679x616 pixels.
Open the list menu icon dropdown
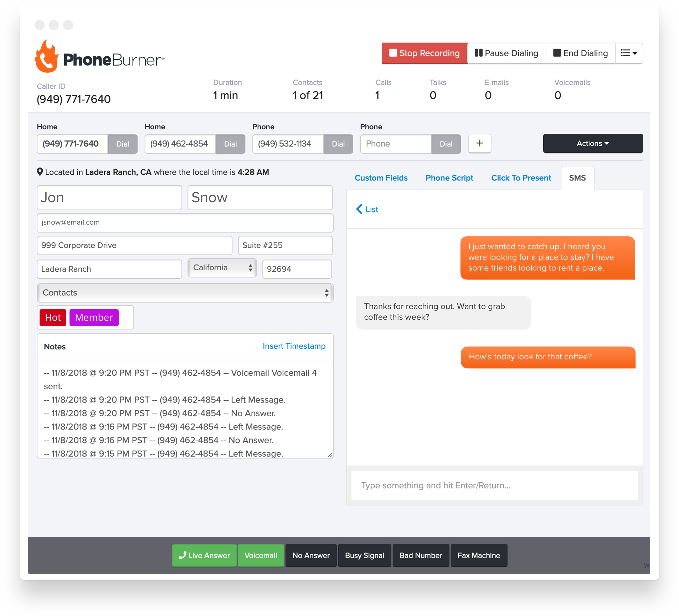pyautogui.click(x=629, y=53)
